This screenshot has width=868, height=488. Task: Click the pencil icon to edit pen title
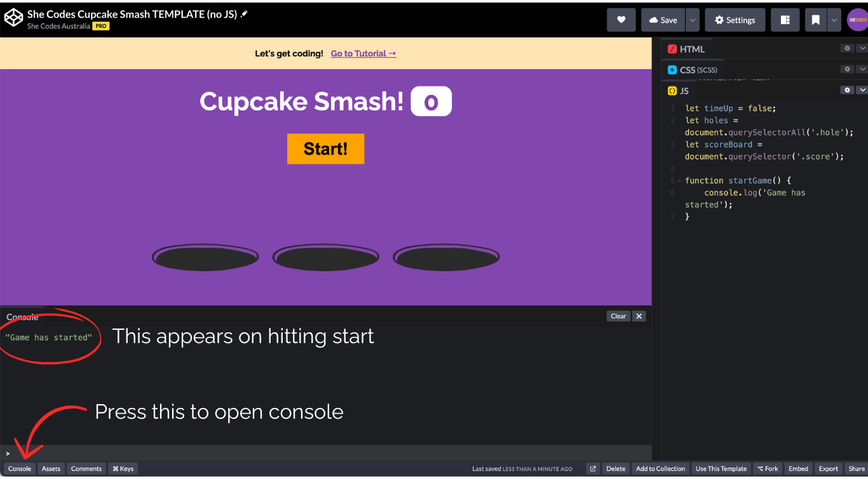pos(244,14)
